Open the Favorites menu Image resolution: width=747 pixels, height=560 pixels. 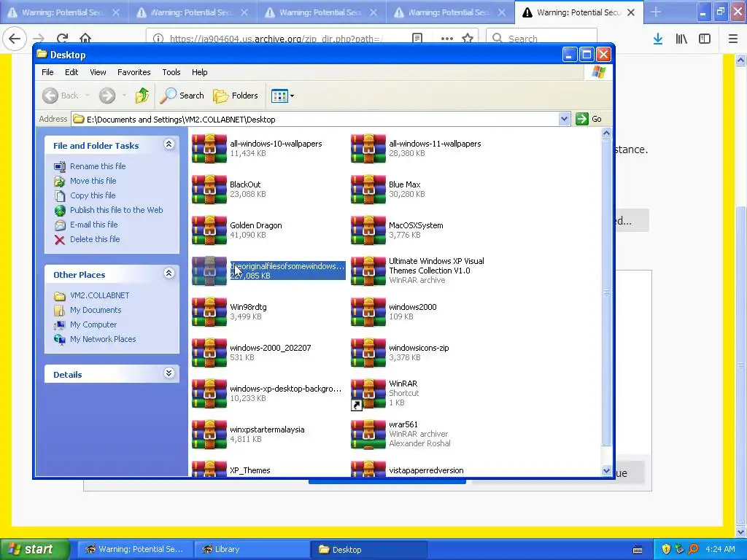coord(134,72)
